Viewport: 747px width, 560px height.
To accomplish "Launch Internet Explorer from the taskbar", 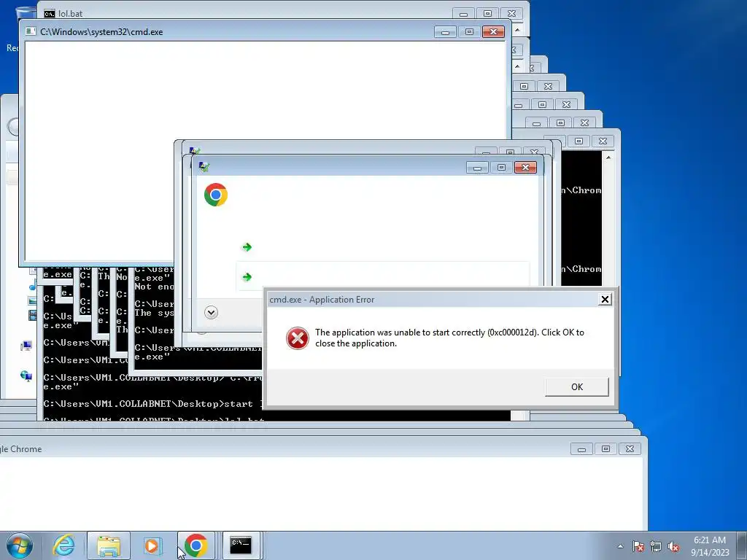I will click(x=64, y=545).
